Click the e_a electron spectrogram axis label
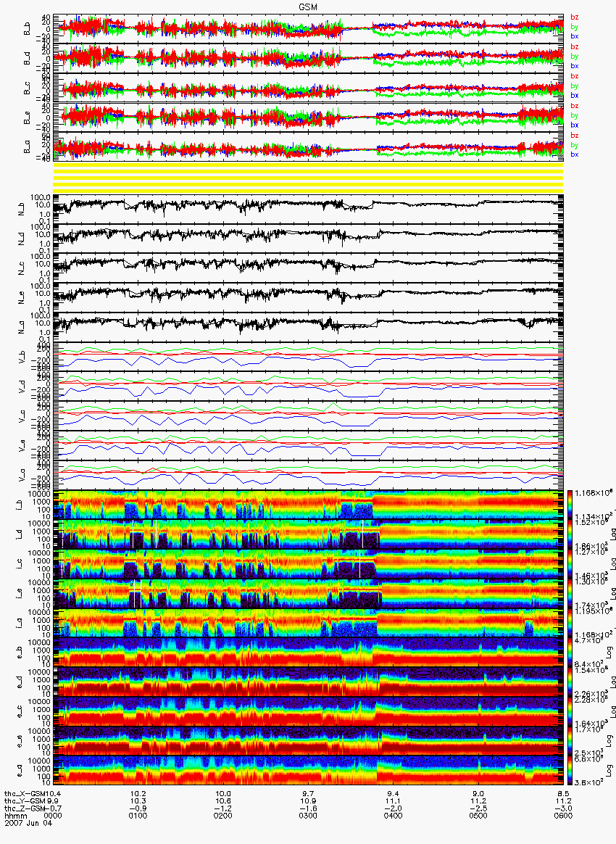The image size is (616, 844). pyautogui.click(x=19, y=771)
